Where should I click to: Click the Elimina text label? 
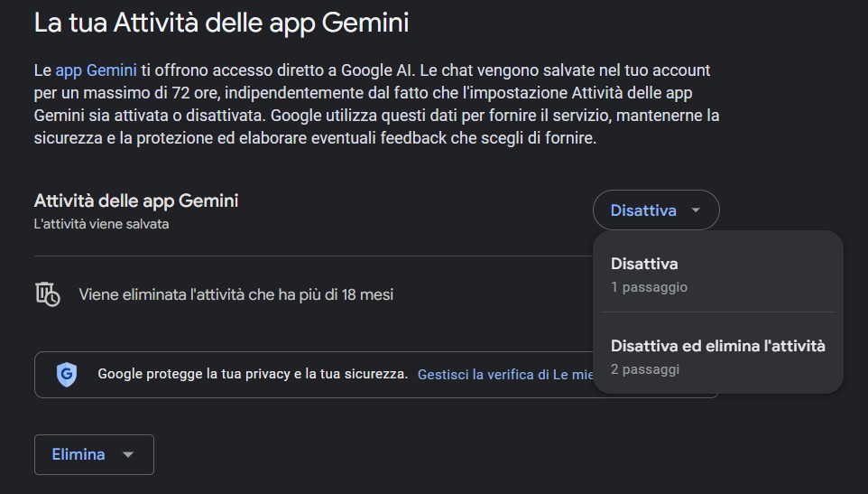click(78, 454)
